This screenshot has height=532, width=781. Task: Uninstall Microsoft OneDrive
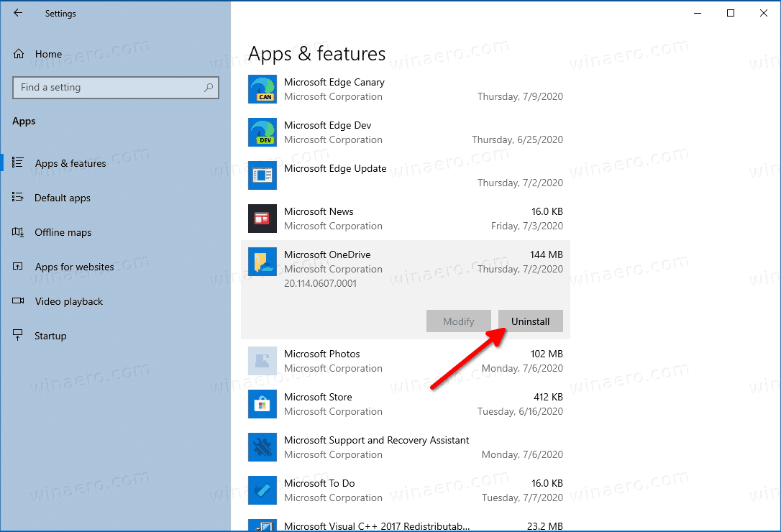pos(531,321)
